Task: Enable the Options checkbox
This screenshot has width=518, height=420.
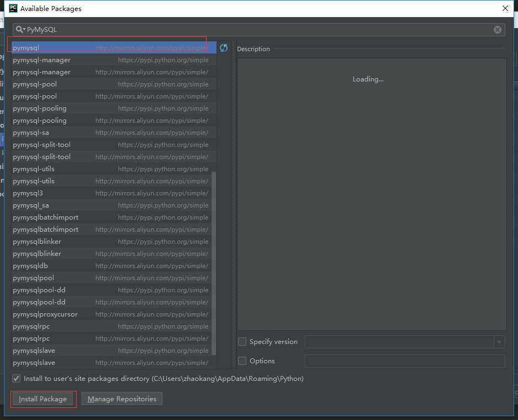Action: point(242,361)
